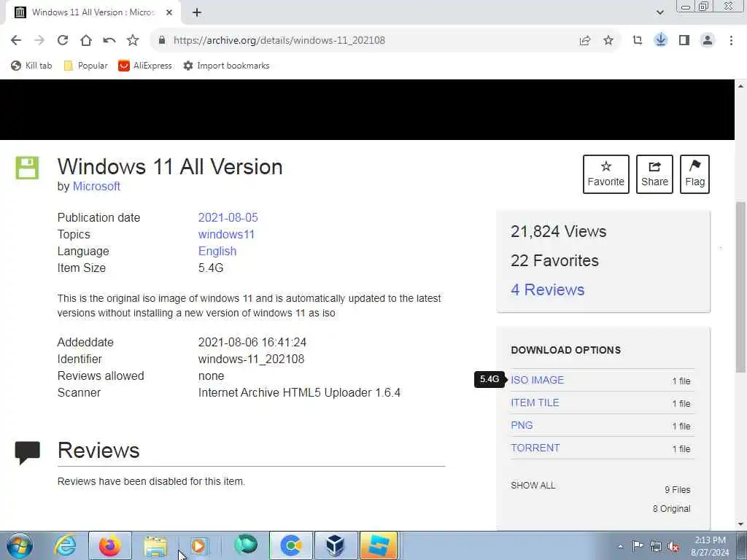Download the PNG file
The image size is (747, 560).
tap(522, 425)
